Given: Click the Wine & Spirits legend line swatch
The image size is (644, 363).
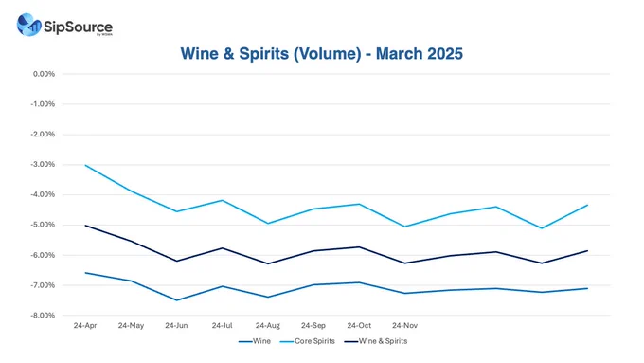Looking at the screenshot, I should pos(350,341).
